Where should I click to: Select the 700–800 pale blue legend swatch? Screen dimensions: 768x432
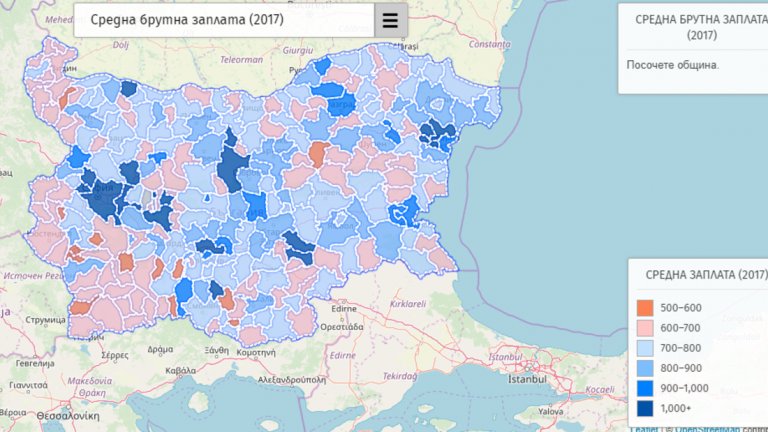pos(645,347)
